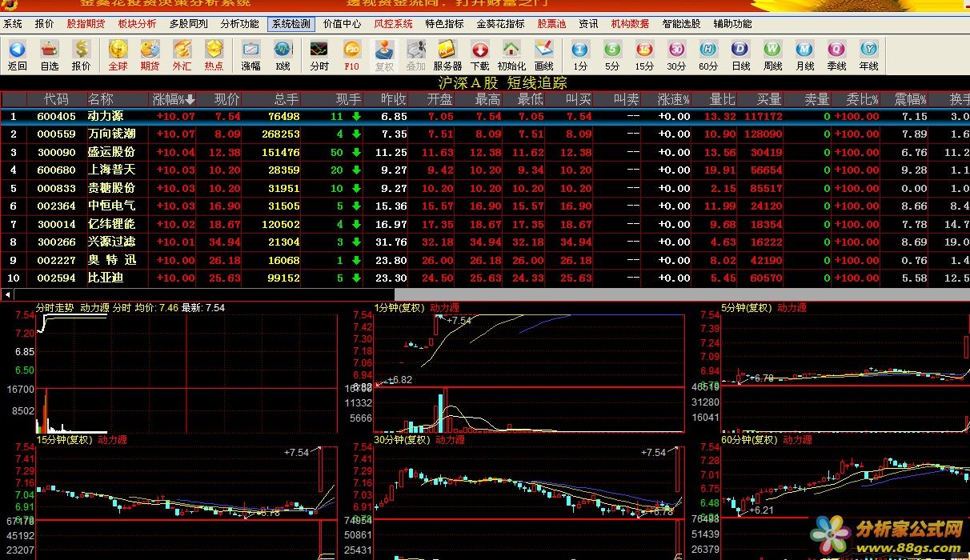Viewport: 970px width, 560px height.
Task: Click stock code 002227
Action: (56, 260)
